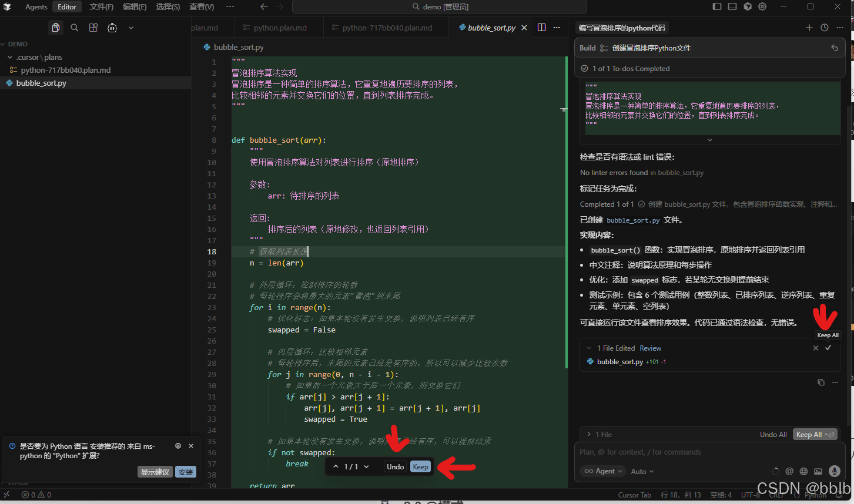Reject edits with the X icon
This screenshot has height=504, width=854.
tap(816, 348)
